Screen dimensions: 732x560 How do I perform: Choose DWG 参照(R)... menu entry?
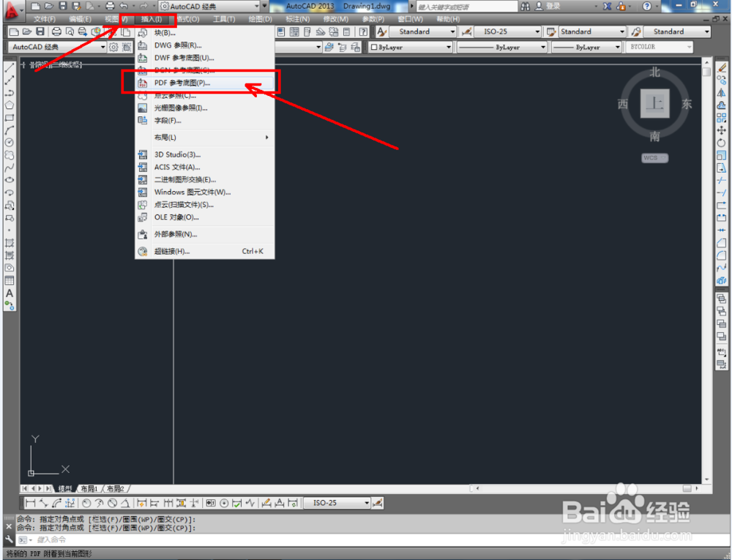pos(204,45)
